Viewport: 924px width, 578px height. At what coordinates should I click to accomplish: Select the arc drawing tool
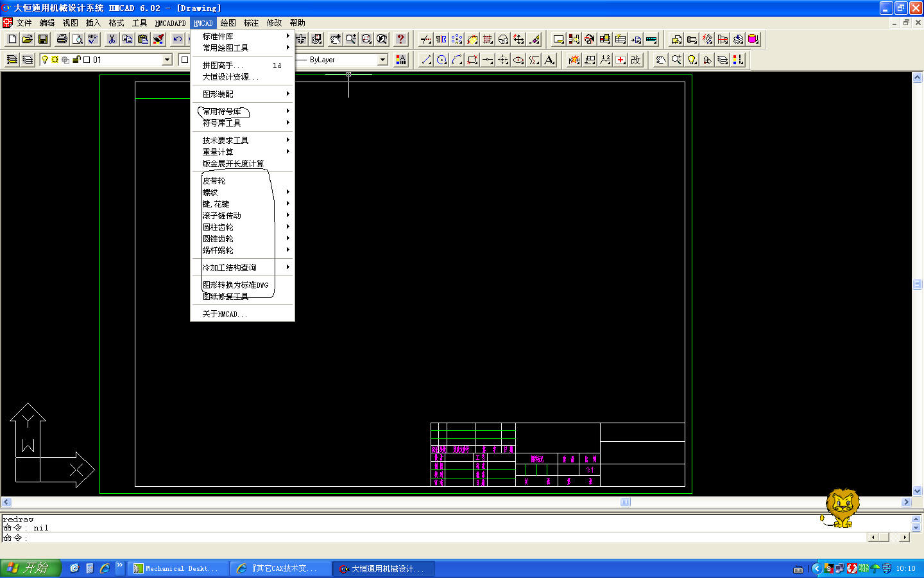(457, 60)
